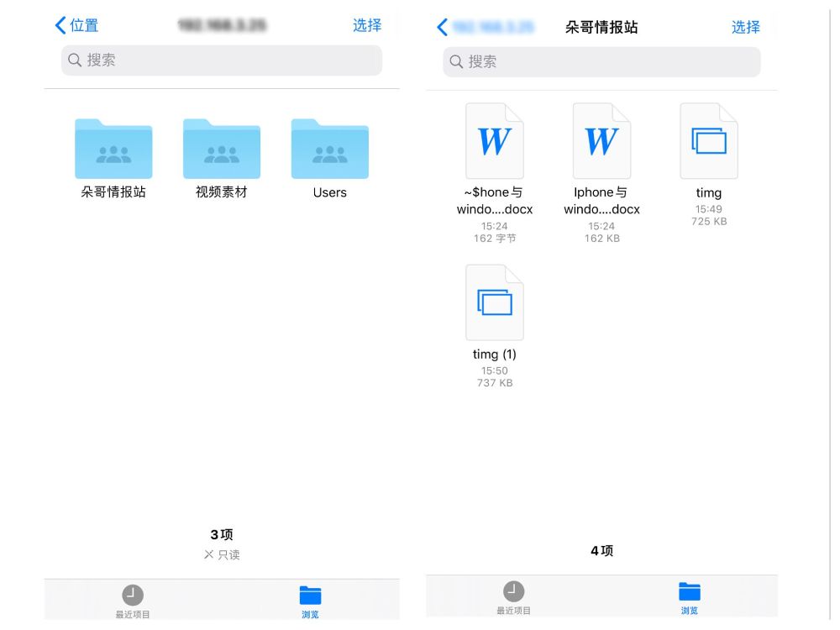Go back to 位置 in left screen
Screen dimensions: 840x630
point(76,25)
